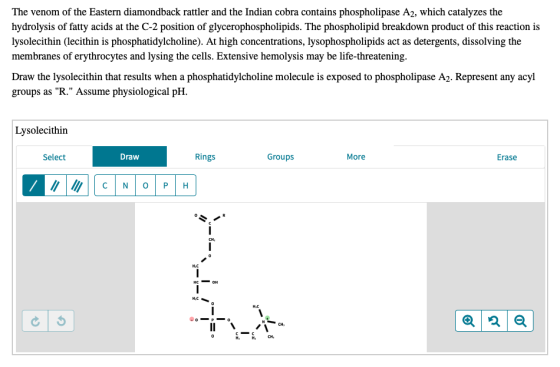Choose the Hydrogen atom button
The image size is (560, 367).
click(186, 185)
